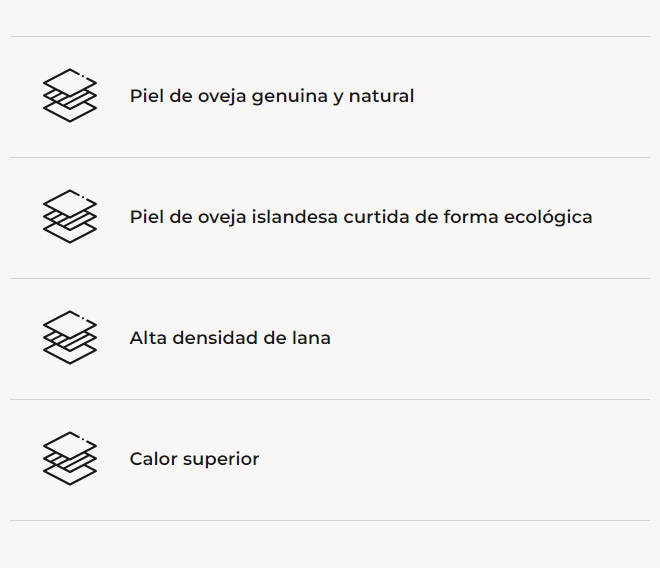This screenshot has width=660, height=568.
Task: Tap the layers icon next to "Calor superior"
Action: coord(70,459)
